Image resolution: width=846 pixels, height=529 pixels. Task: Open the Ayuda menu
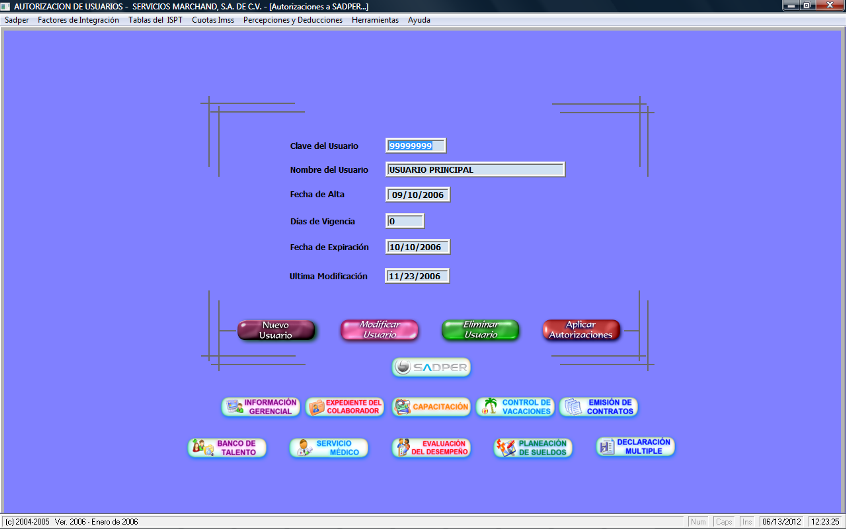(419, 20)
